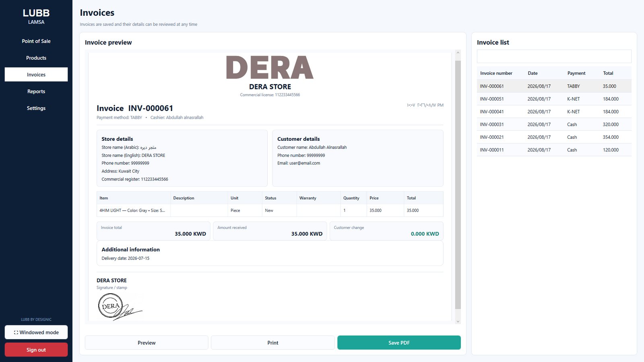Click the DERA stamp signature image

(x=120, y=306)
